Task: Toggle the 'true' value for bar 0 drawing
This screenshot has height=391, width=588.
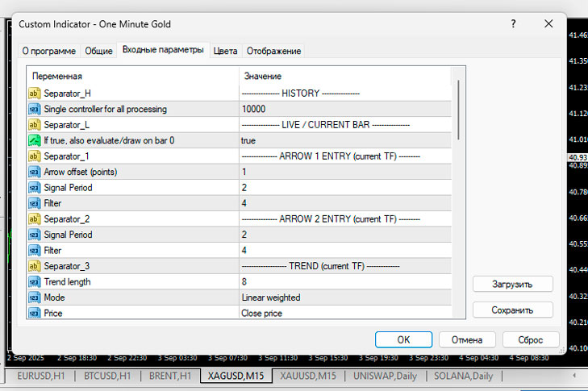Action: pos(345,140)
